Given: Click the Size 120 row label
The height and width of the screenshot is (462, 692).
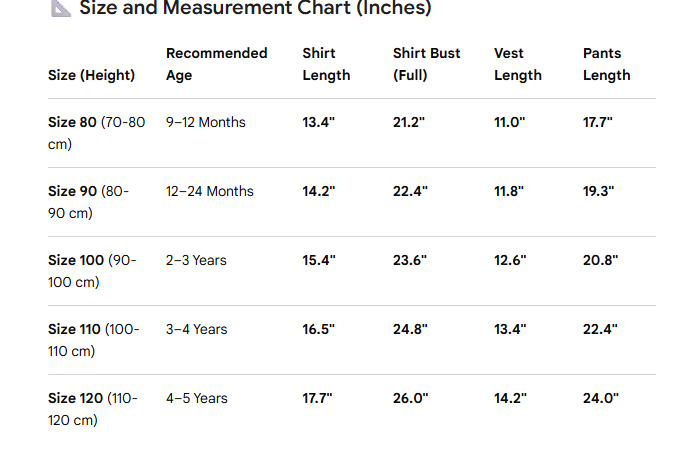Looking at the screenshot, I should pyautogui.click(x=93, y=409).
